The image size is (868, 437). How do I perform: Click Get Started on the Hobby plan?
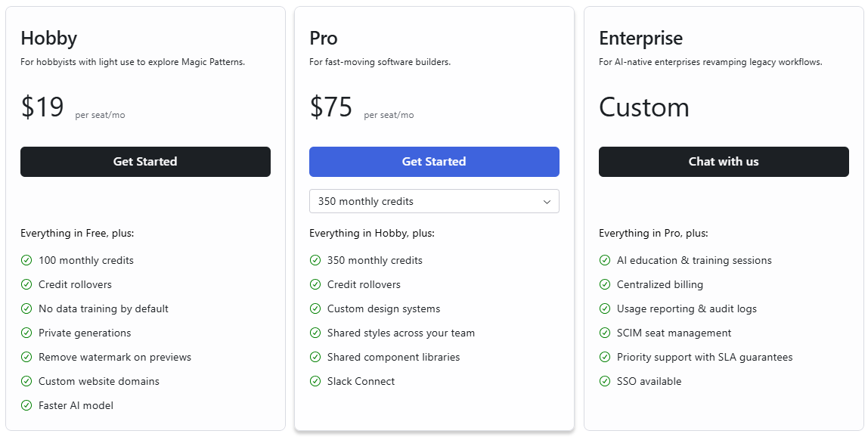coord(145,162)
